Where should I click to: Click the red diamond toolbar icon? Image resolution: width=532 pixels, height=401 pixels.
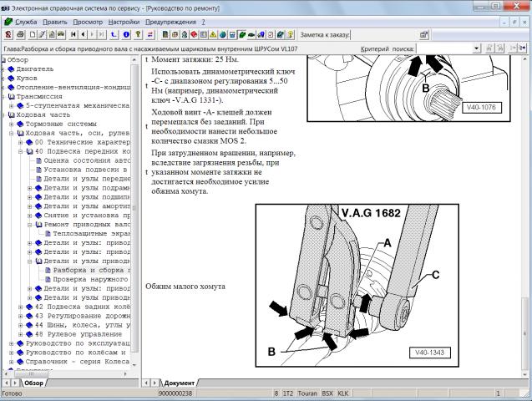point(194,34)
